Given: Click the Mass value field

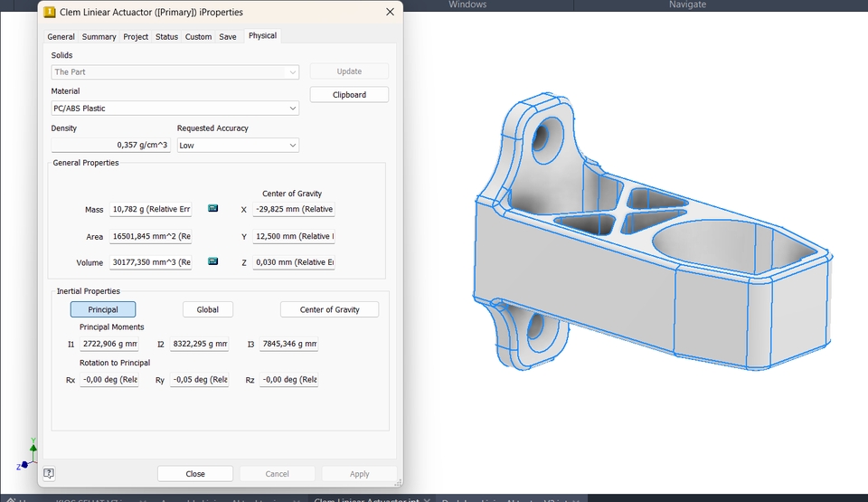Looking at the screenshot, I should tap(151, 209).
